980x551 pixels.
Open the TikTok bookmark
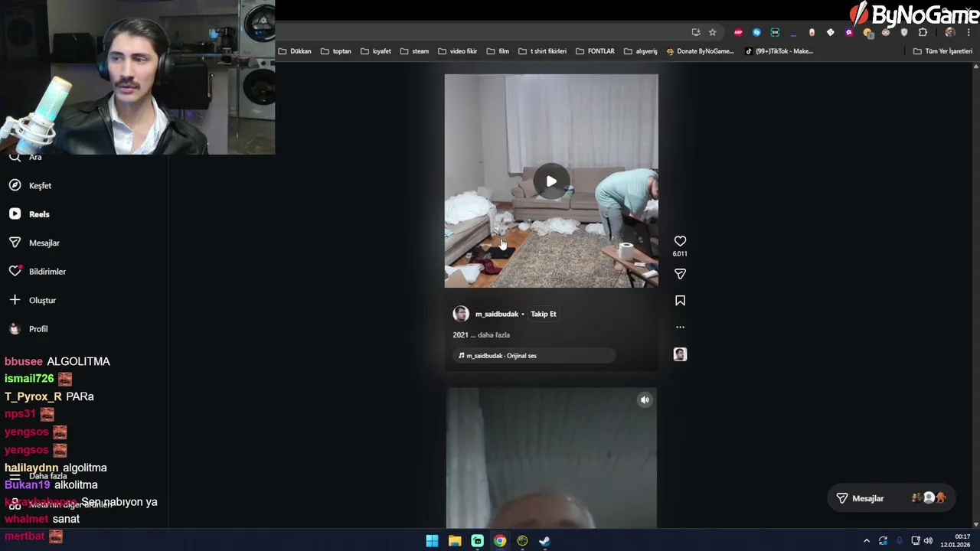(x=779, y=51)
